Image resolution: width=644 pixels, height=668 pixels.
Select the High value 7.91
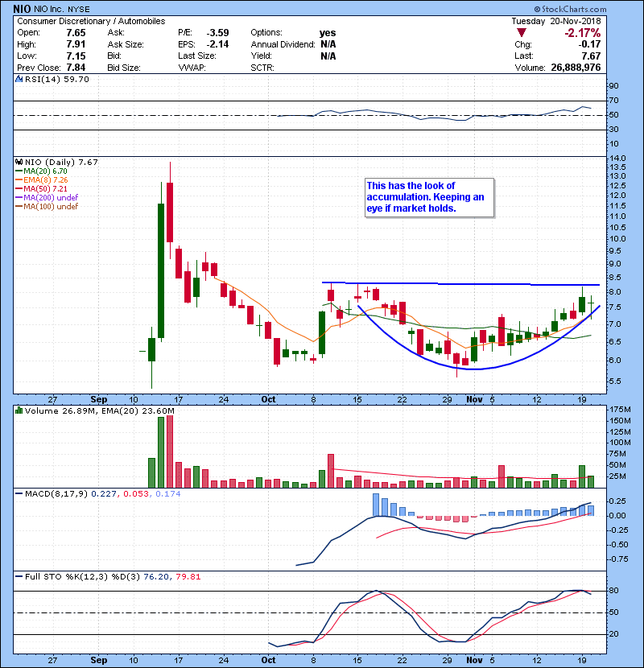(x=76, y=44)
